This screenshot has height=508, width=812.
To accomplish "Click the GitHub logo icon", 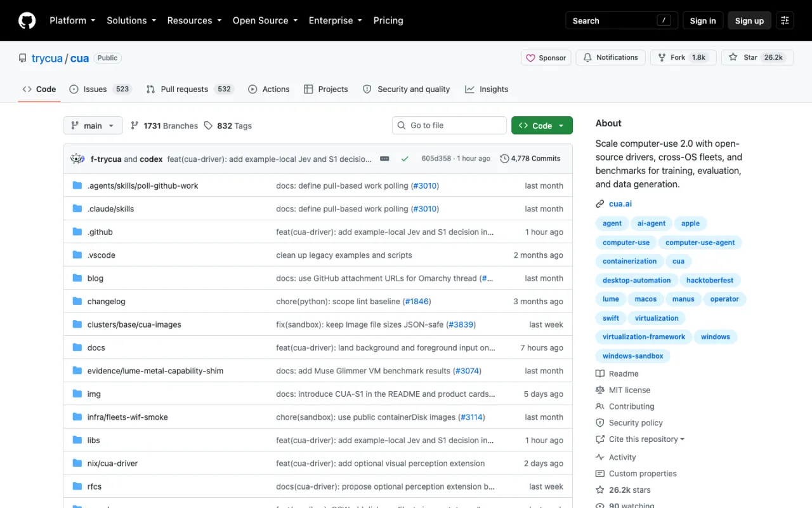I will [27, 20].
